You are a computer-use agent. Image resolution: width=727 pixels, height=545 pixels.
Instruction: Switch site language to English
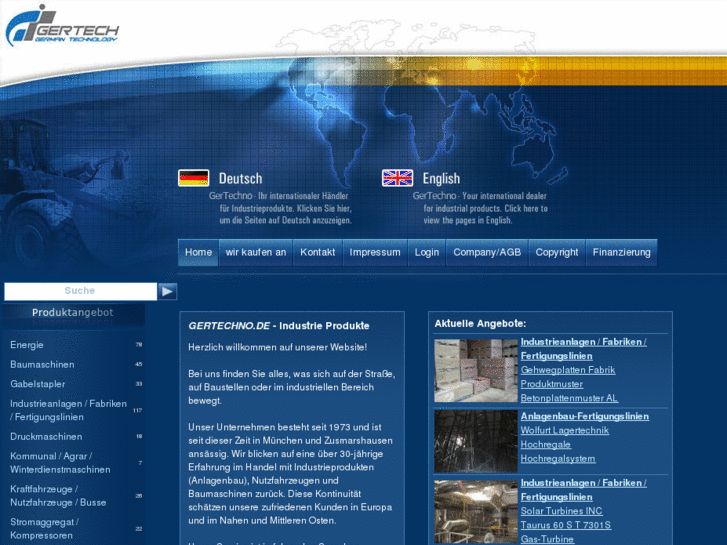click(x=441, y=179)
